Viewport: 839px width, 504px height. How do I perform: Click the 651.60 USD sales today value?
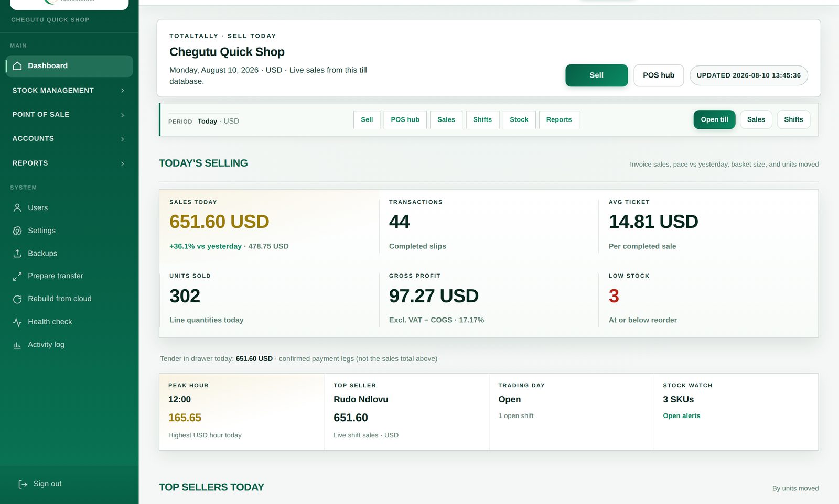coord(219,222)
